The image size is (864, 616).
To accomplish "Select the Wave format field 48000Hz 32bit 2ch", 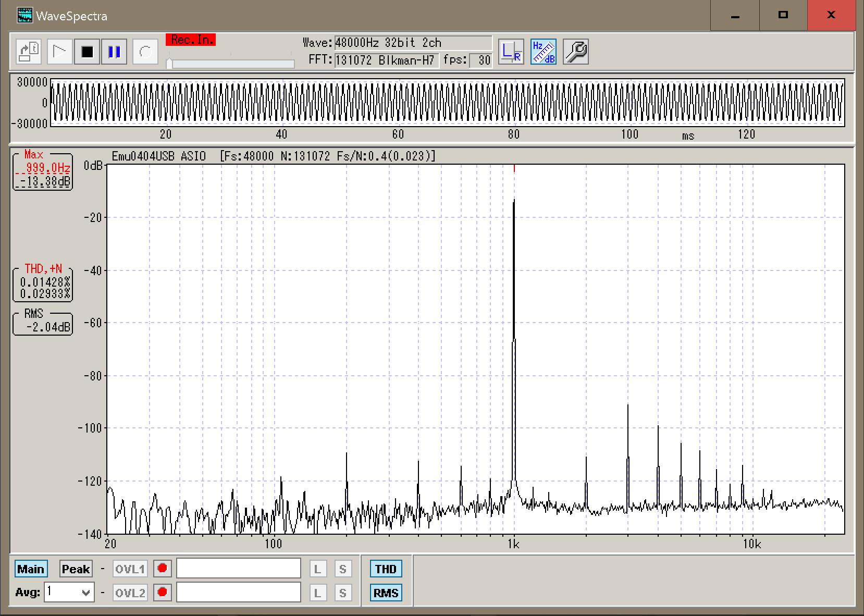I will click(x=413, y=43).
